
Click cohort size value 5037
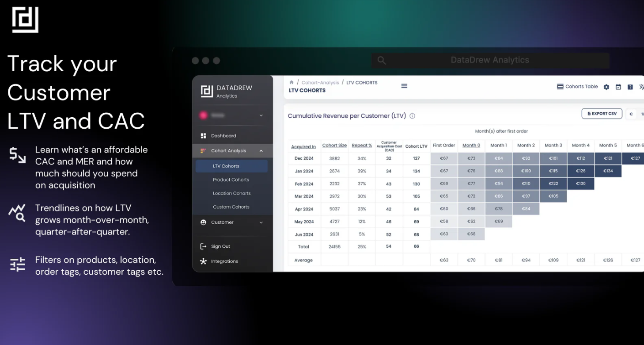tap(334, 209)
